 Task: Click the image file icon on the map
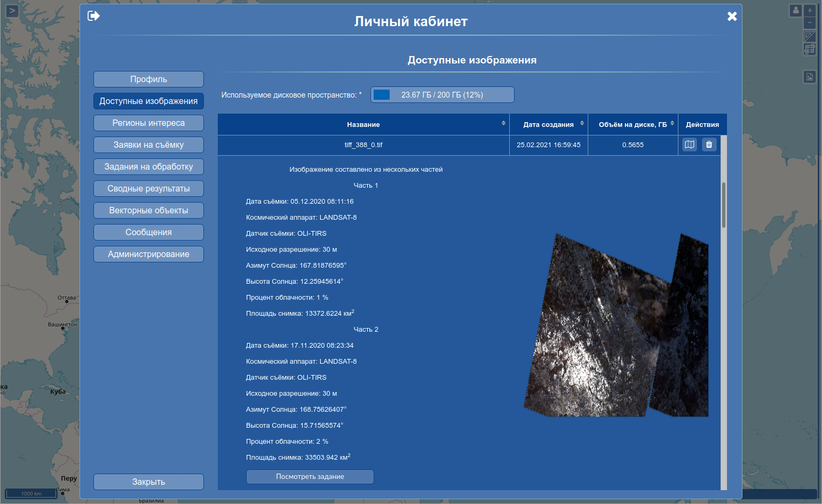coord(810,77)
